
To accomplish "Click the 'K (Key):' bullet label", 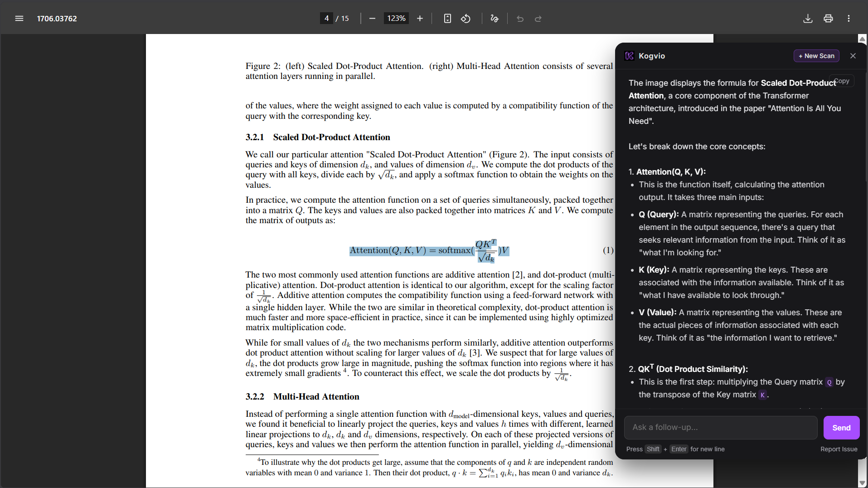I will click(x=654, y=270).
